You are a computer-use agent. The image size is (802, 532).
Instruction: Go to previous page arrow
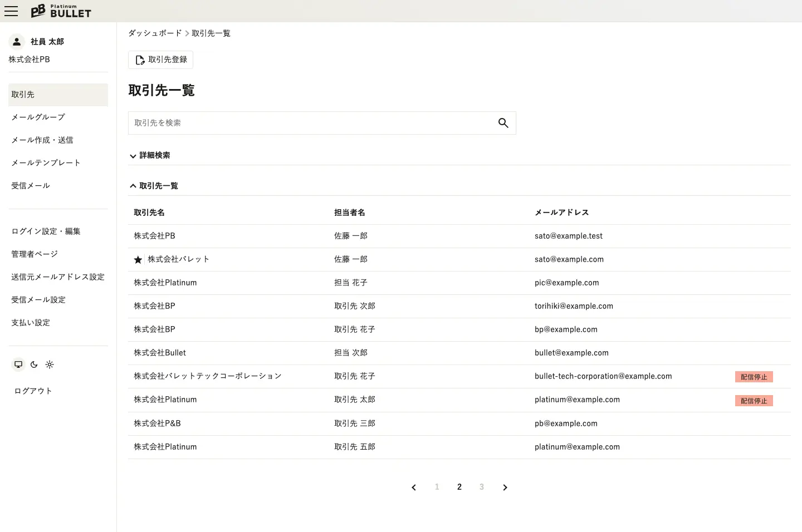point(414,487)
